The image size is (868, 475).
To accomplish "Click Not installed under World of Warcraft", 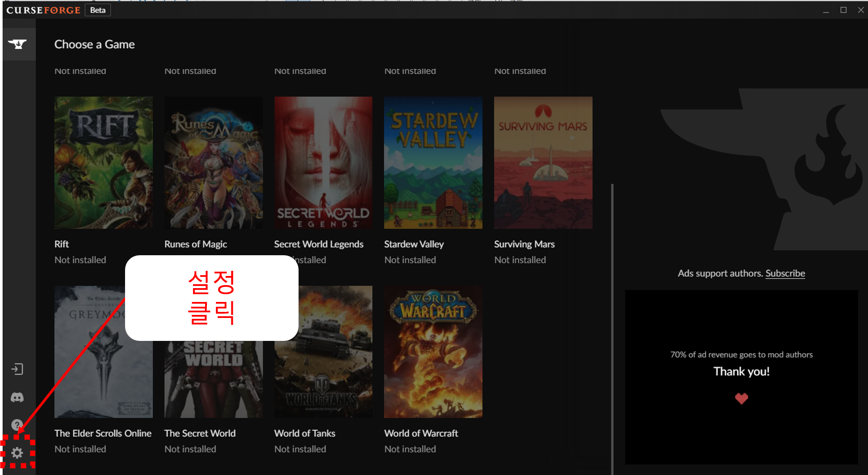I will click(410, 449).
